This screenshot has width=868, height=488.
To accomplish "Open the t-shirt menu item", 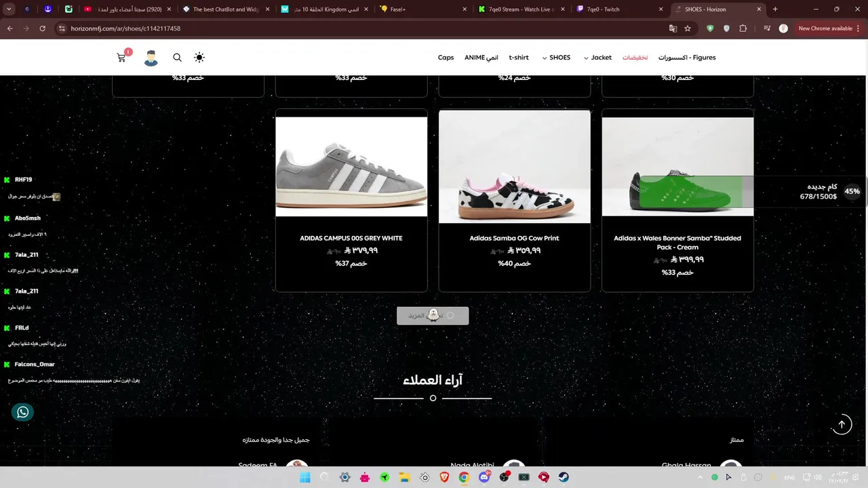I will pyautogui.click(x=519, y=58).
